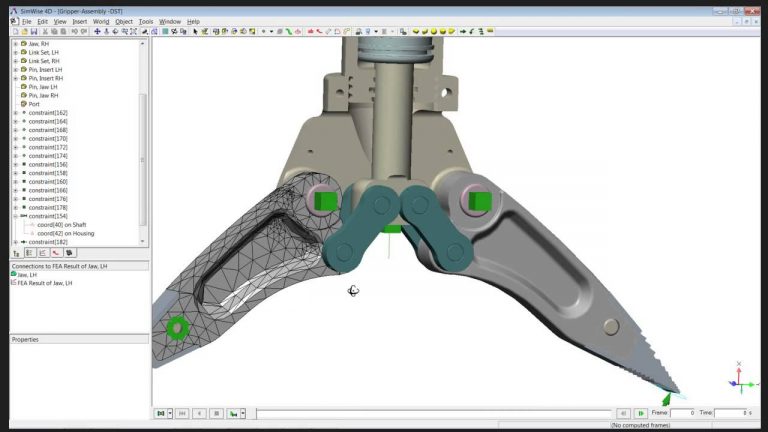
Task: Click the Paste toolbar icon
Action: (63, 31)
